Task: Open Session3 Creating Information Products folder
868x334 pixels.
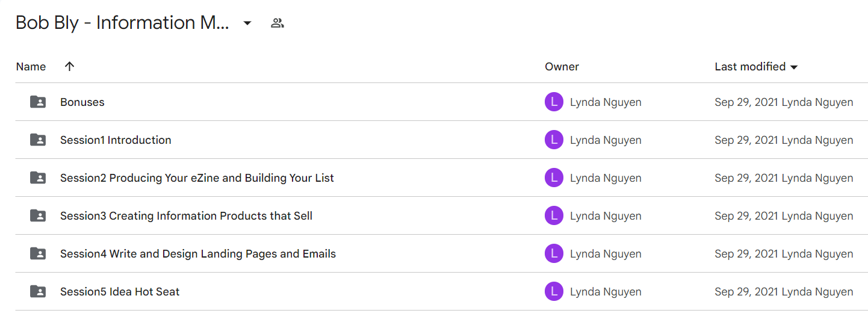Action: pyautogui.click(x=186, y=216)
